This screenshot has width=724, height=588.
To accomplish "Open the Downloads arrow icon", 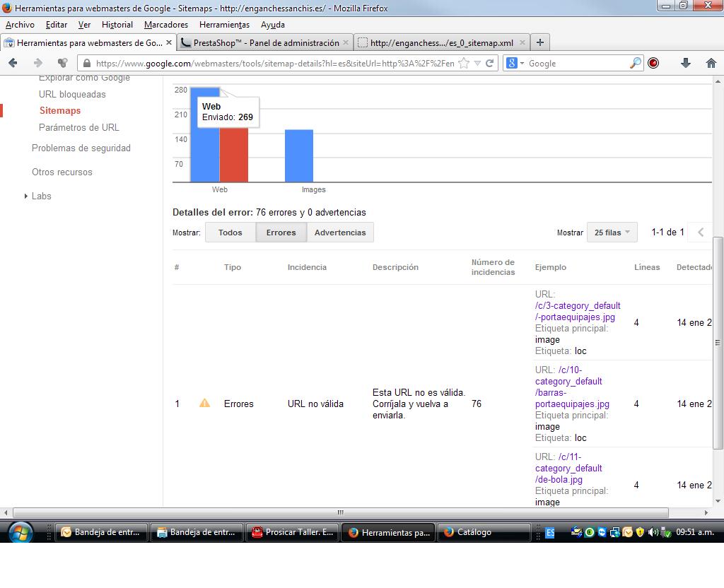I will (686, 63).
